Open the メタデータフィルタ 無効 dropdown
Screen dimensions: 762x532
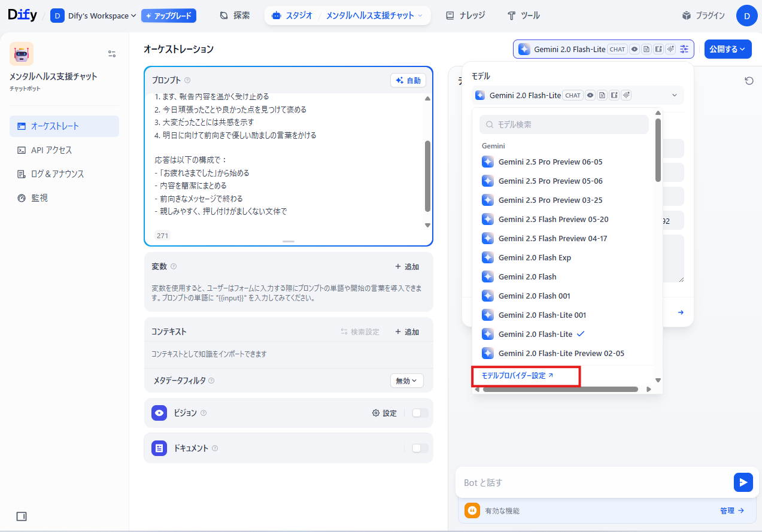click(406, 381)
